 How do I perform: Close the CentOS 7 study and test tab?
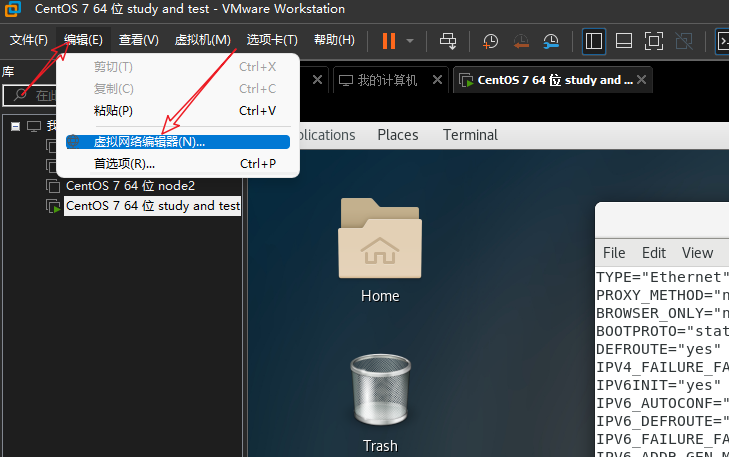tap(642, 80)
